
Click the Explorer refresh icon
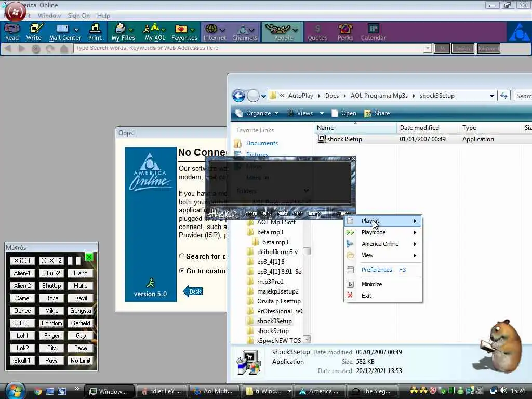click(504, 96)
